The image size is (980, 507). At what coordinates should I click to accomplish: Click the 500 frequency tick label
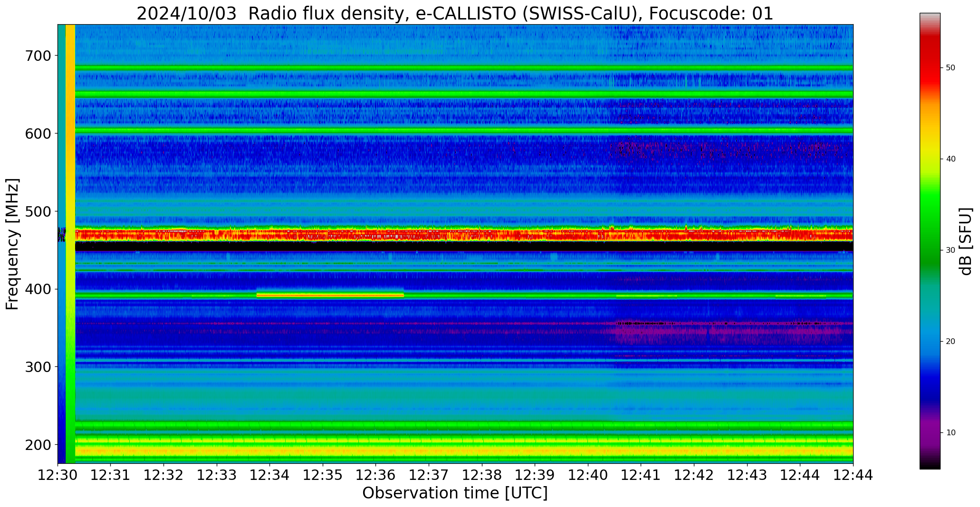(x=38, y=211)
